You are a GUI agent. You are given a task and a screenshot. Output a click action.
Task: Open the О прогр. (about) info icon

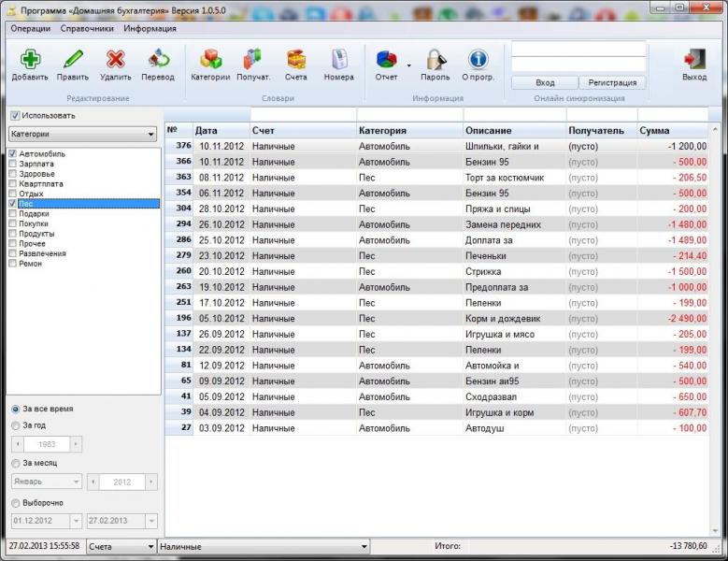click(x=478, y=60)
